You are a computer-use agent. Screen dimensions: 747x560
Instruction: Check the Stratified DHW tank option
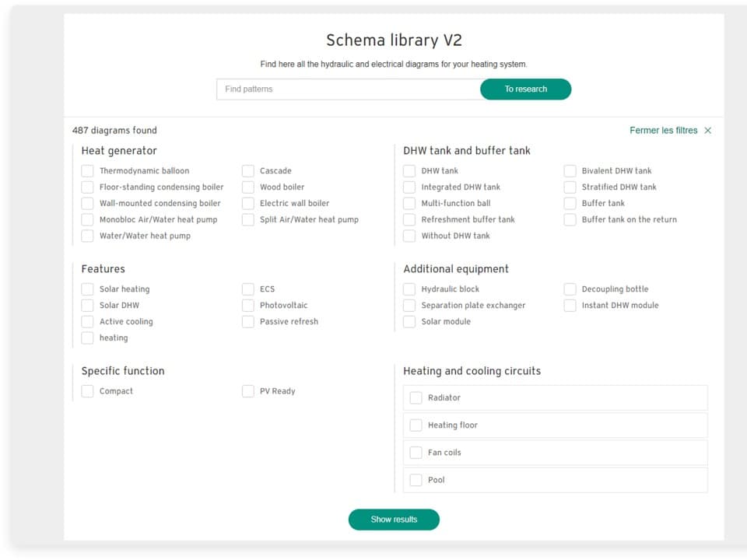click(x=570, y=187)
